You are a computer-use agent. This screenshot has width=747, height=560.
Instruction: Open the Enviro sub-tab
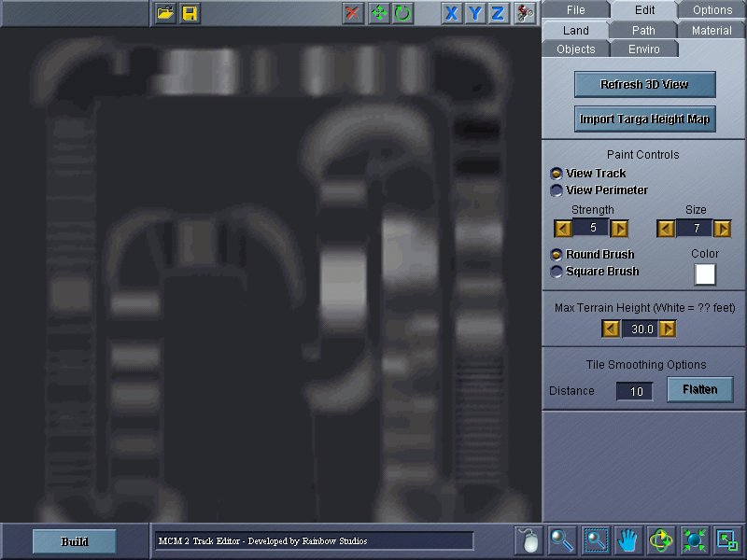(x=644, y=49)
